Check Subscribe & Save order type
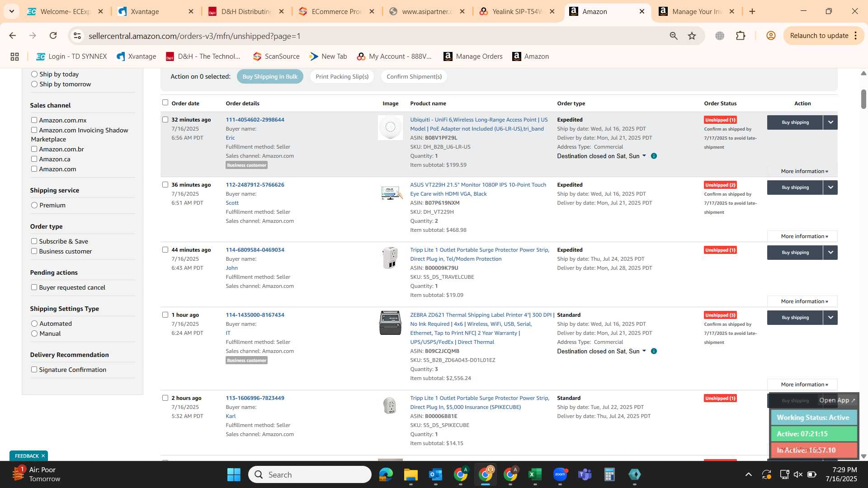This screenshot has height=488, width=868. click(34, 241)
